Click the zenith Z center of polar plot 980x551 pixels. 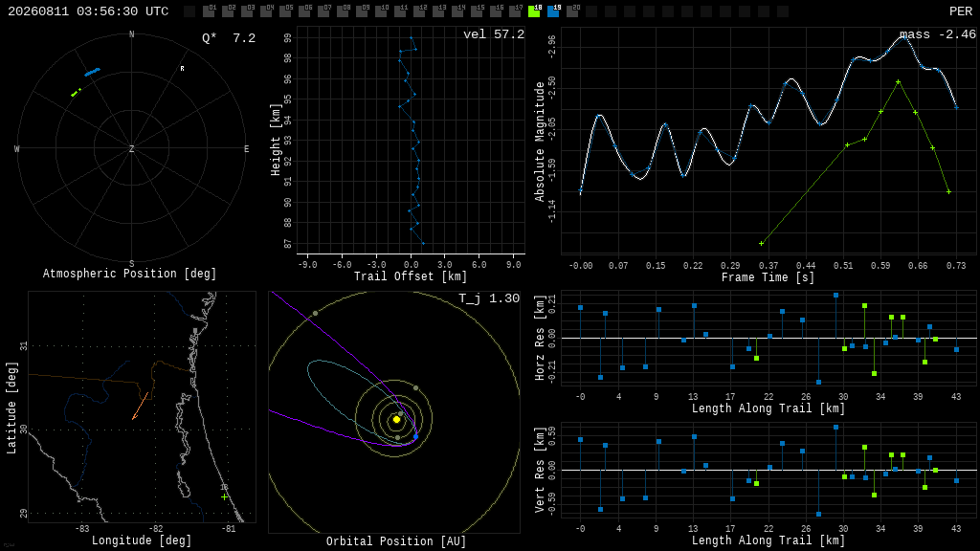(x=131, y=148)
